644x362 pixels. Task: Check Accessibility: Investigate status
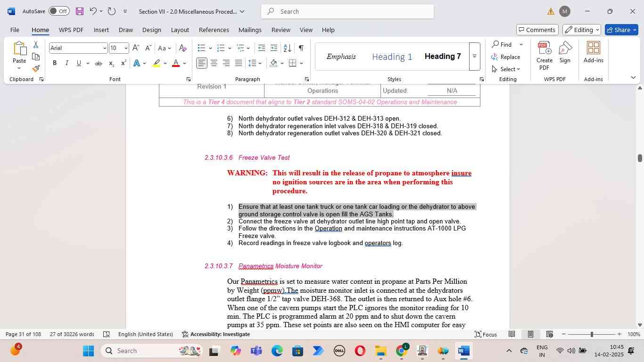point(216,334)
